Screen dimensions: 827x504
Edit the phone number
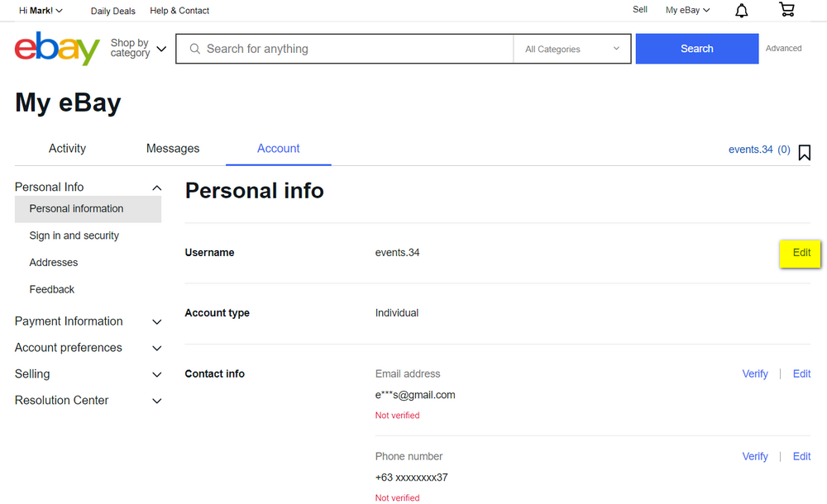pos(801,457)
